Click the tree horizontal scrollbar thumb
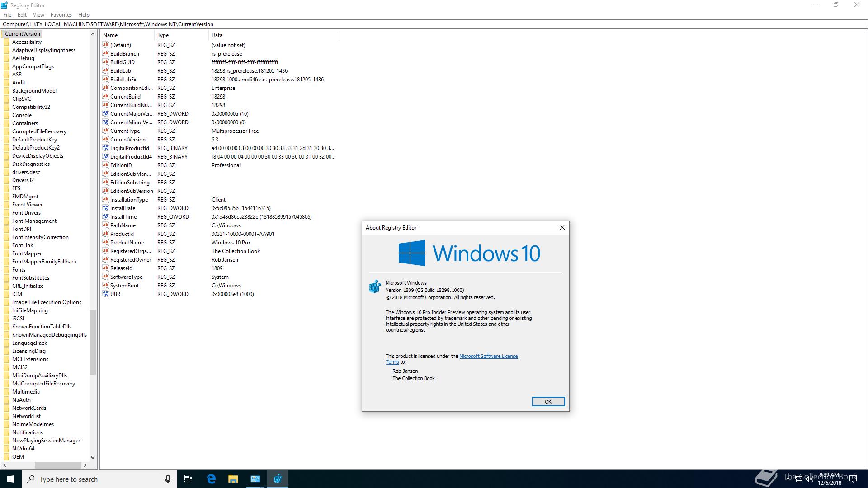Image resolution: width=868 pixels, height=488 pixels. pos(58,465)
